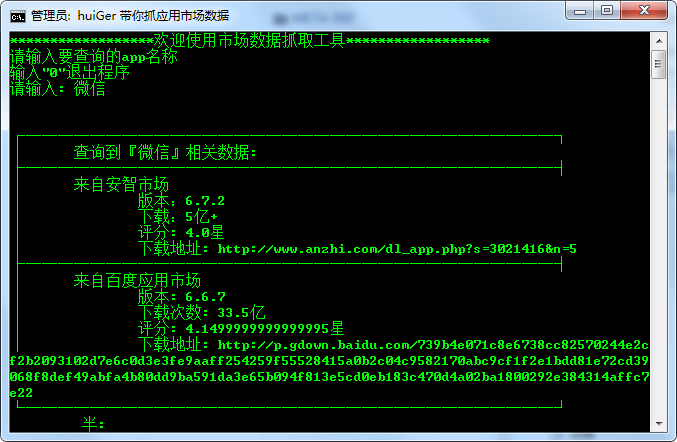Screen dimensions: 677x442
Task: Minimize the console window
Action: 579,11
